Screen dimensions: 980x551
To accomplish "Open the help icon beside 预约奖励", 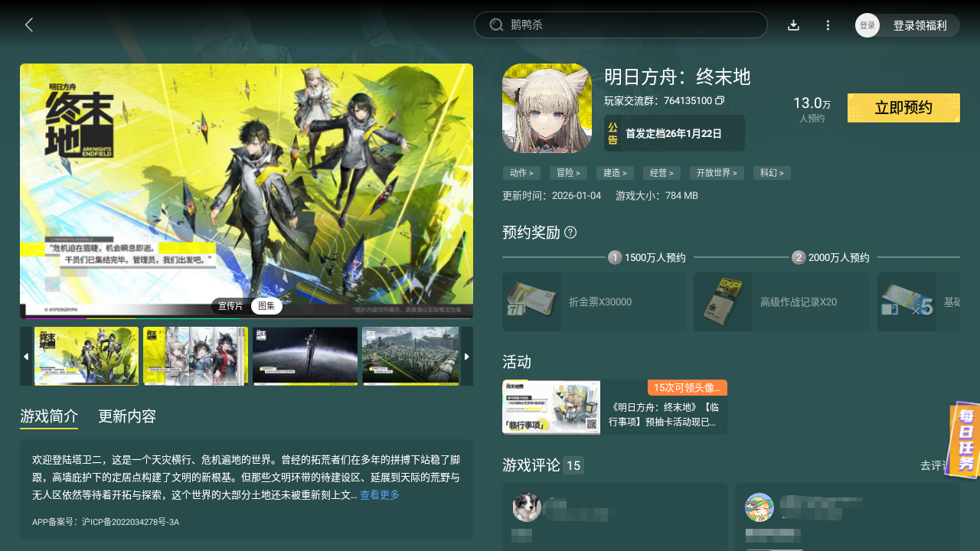I will coord(570,233).
